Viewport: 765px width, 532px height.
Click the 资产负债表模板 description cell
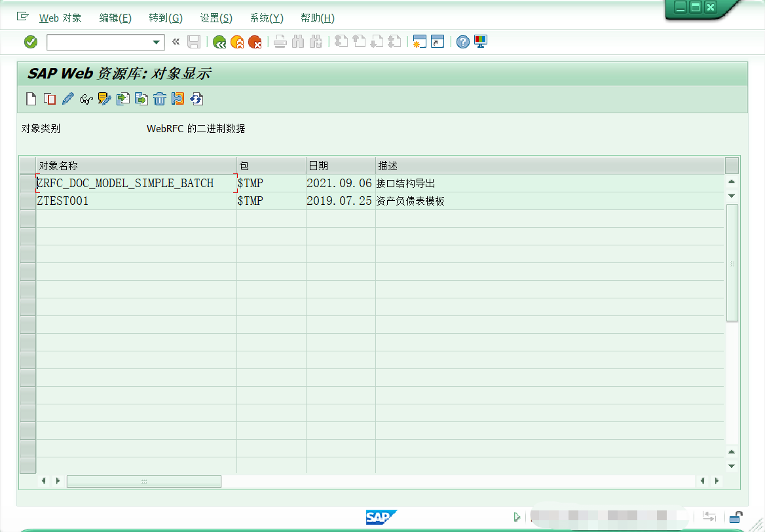pos(550,201)
